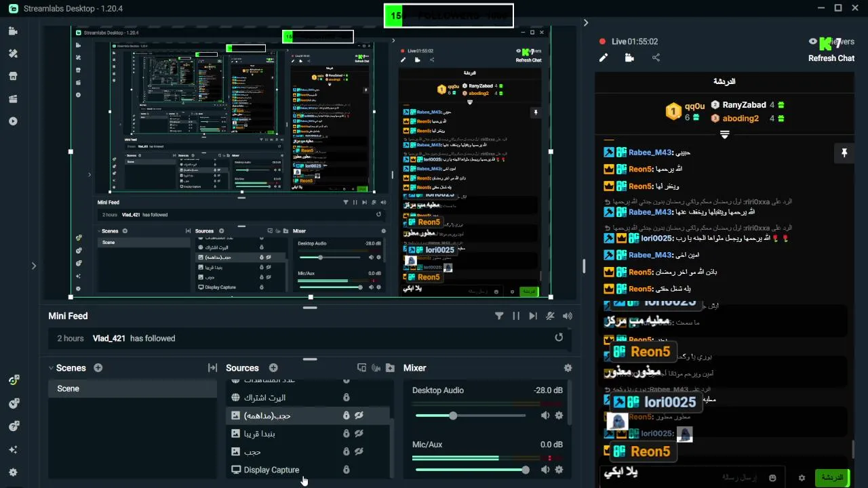Open the Layout editor sidebar icon
This screenshot has height=488, width=868.
click(13, 99)
